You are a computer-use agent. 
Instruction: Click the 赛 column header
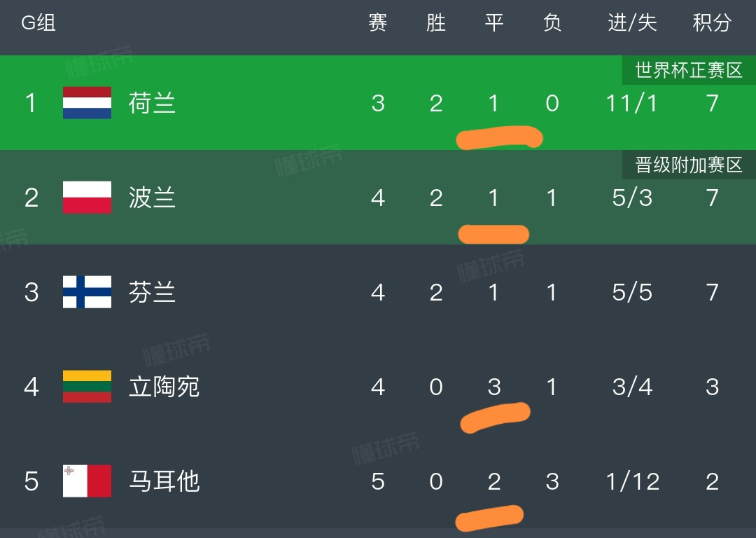tap(377, 22)
